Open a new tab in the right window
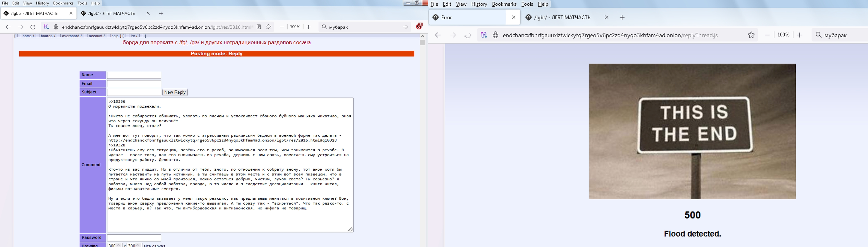Viewport: 868px width, 247px height. pos(622,17)
